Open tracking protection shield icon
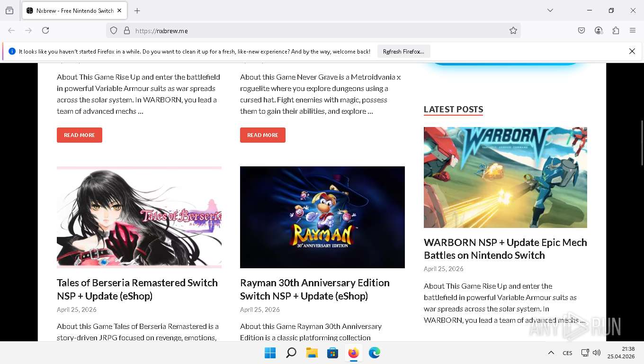 (x=114, y=30)
